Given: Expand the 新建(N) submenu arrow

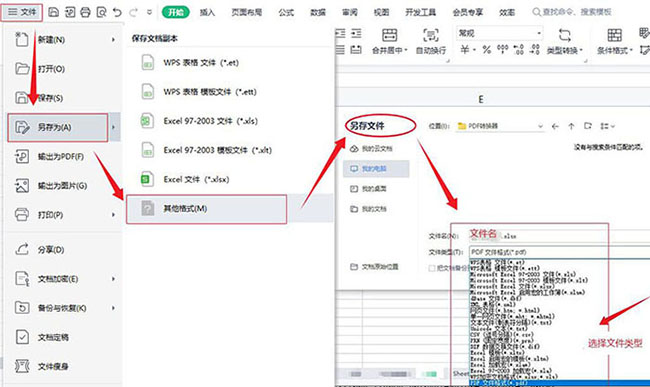Looking at the screenshot, I should tap(114, 40).
